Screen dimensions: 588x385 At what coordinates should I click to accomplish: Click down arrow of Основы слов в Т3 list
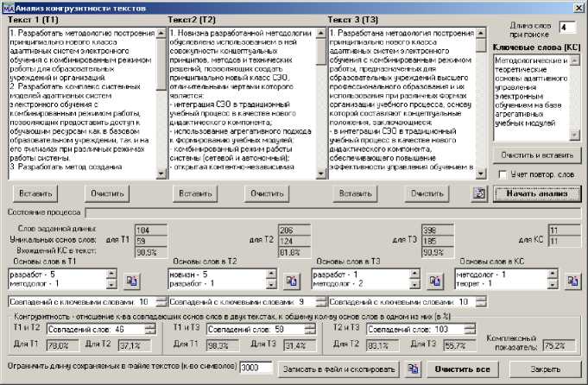(x=414, y=285)
